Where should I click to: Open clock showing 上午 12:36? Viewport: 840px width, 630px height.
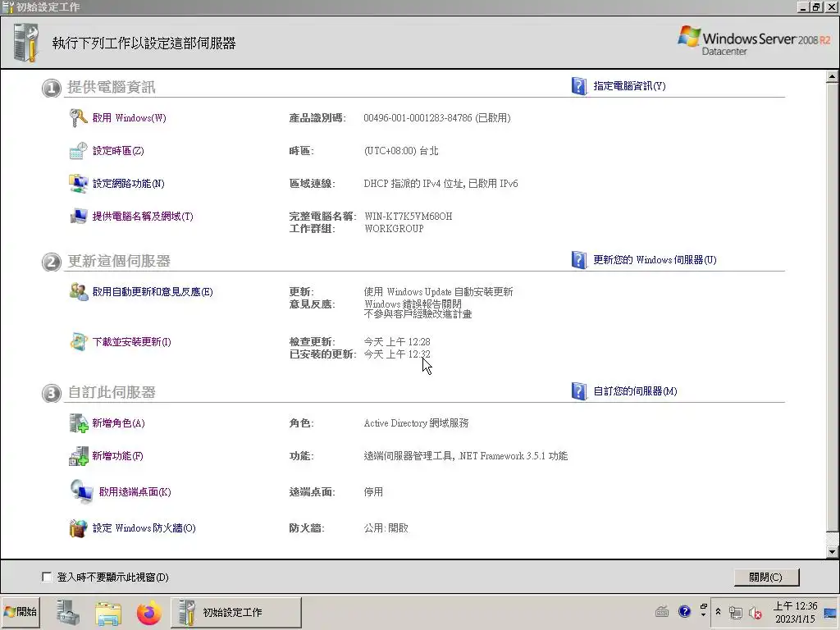795,612
